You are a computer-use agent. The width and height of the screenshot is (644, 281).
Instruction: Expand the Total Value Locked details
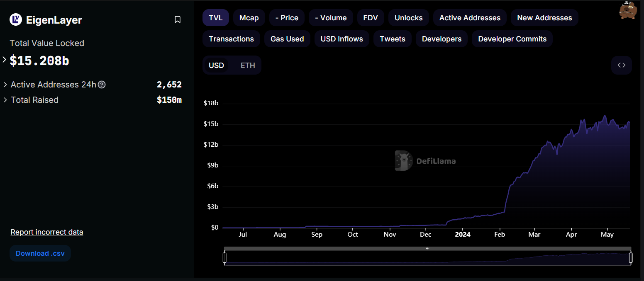tap(4, 60)
